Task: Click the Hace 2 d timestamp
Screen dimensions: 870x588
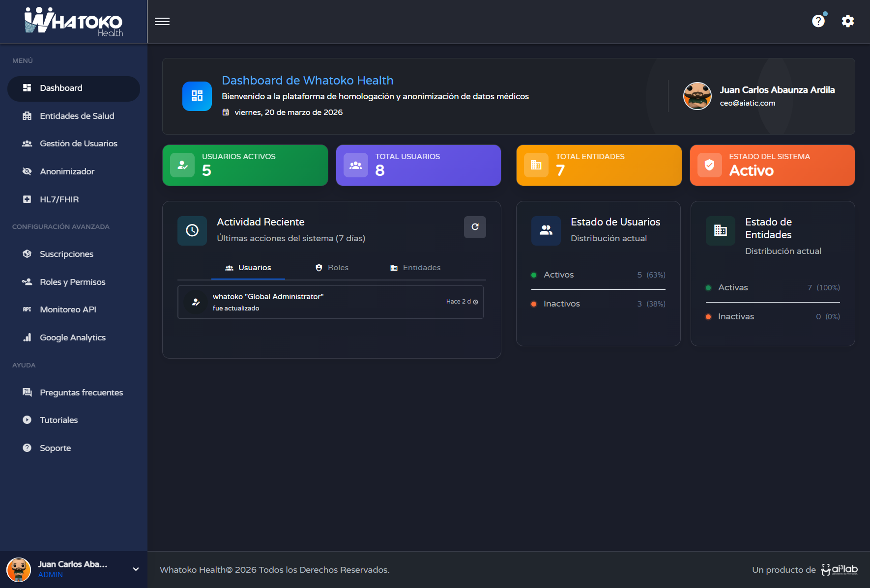Action: point(462,302)
